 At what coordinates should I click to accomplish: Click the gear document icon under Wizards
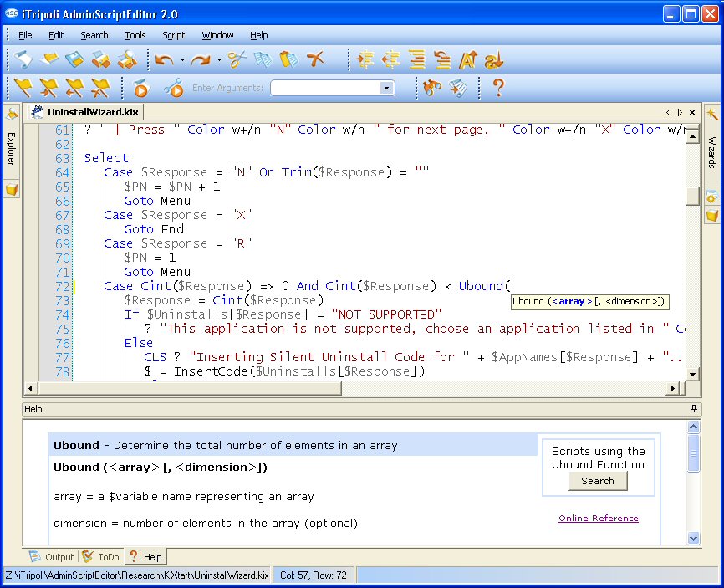[x=711, y=197]
